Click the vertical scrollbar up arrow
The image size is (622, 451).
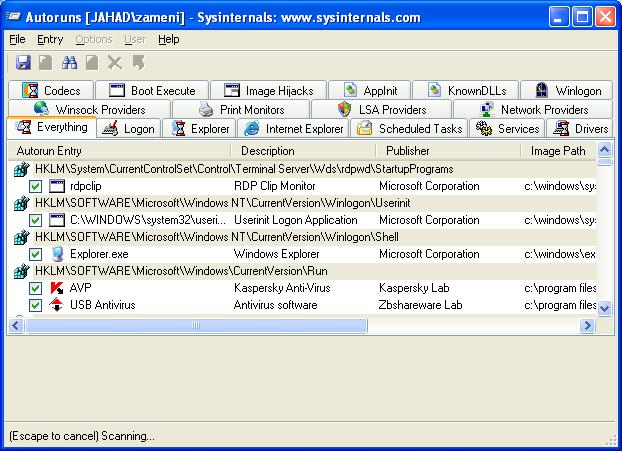[605, 150]
